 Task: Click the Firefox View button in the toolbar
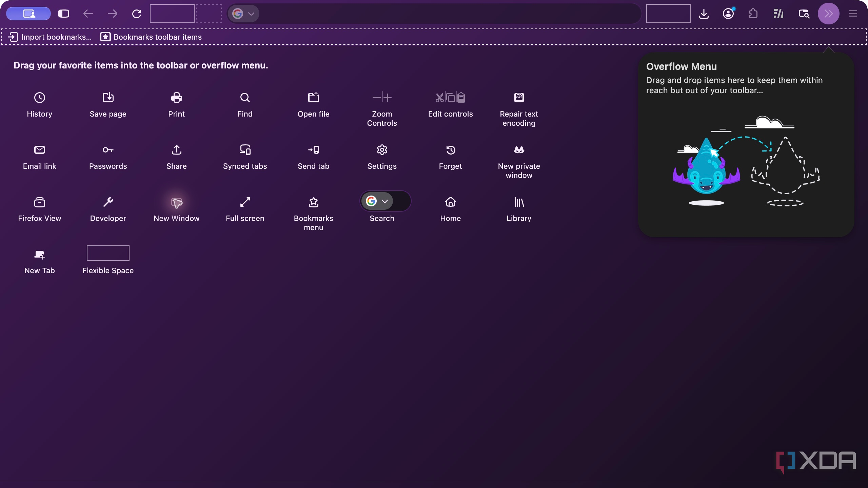pos(28,14)
